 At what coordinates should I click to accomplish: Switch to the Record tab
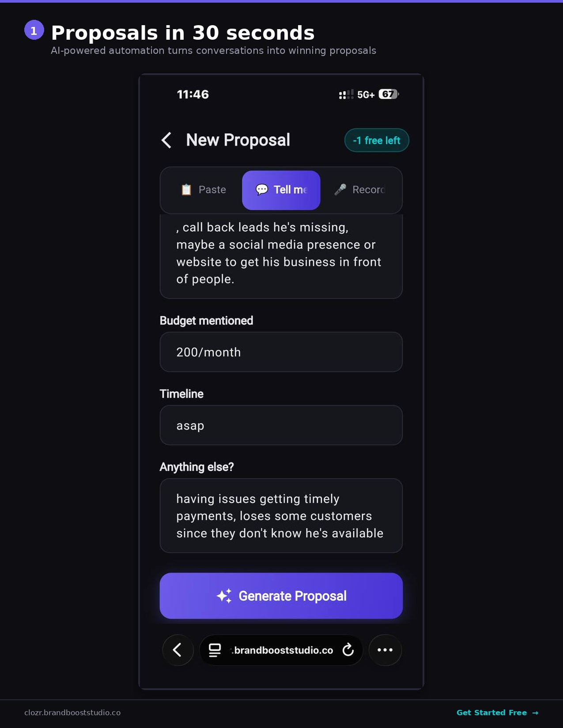(x=359, y=190)
